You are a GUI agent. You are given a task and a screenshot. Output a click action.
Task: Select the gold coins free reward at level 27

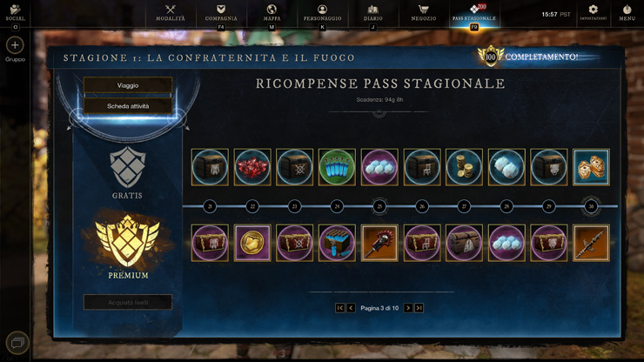[464, 167]
